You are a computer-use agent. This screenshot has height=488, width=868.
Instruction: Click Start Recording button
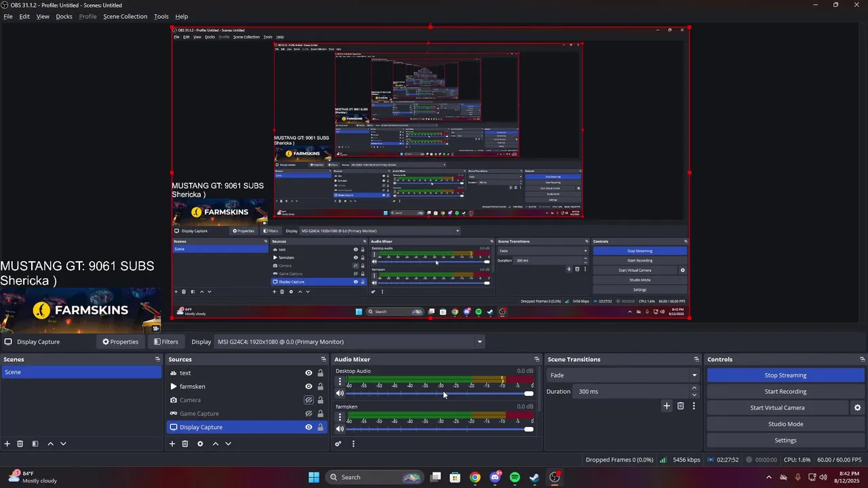click(785, 392)
